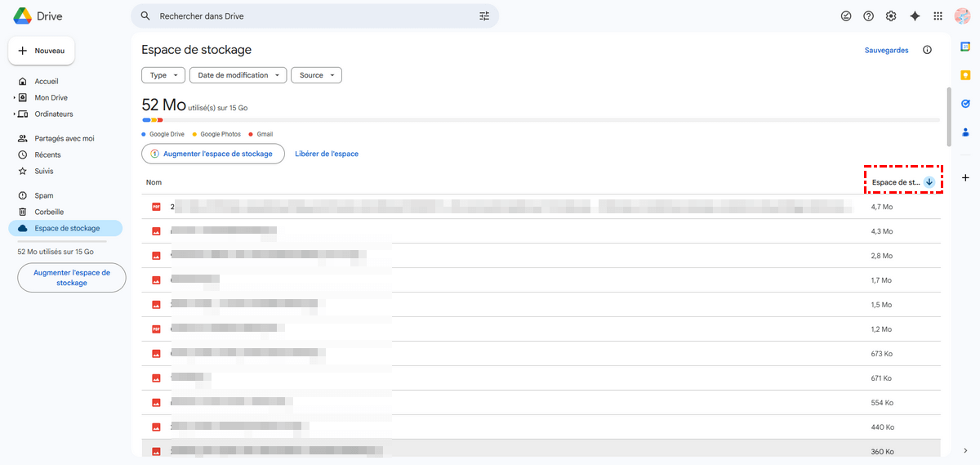The image size is (980, 465).
Task: Open the Settings gear icon
Action: 891,16
